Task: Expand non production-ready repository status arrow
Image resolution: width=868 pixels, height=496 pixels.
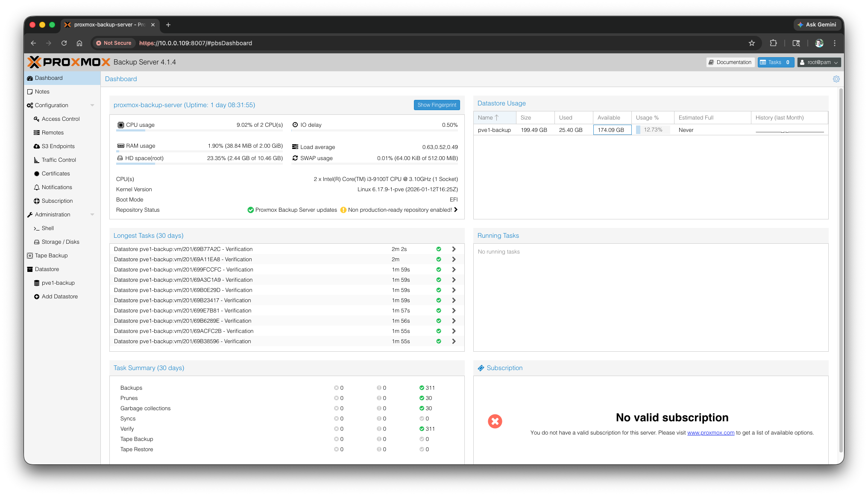Action: pyautogui.click(x=456, y=210)
